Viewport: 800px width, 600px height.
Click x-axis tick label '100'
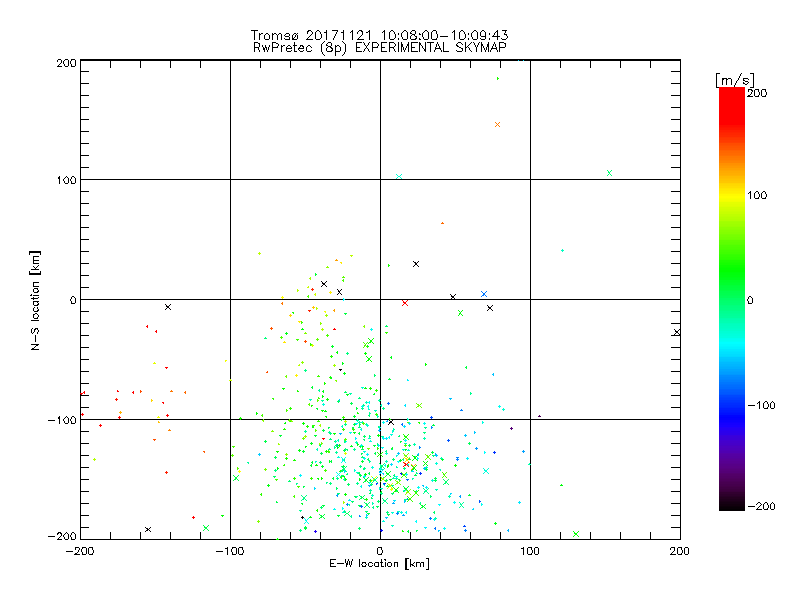click(x=530, y=551)
